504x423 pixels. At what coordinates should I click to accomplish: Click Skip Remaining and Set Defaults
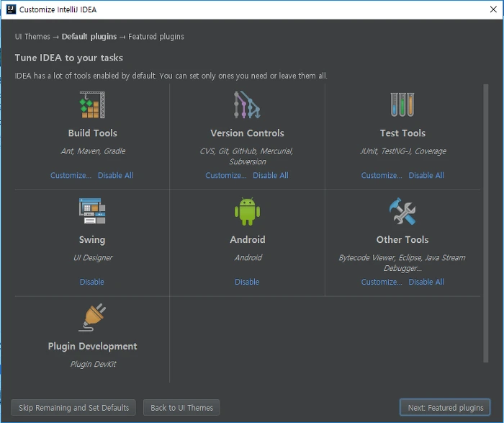pos(73,408)
